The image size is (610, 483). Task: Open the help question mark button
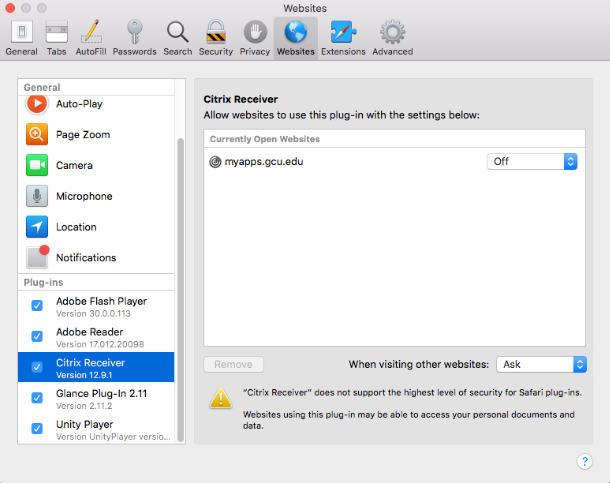[x=584, y=462]
